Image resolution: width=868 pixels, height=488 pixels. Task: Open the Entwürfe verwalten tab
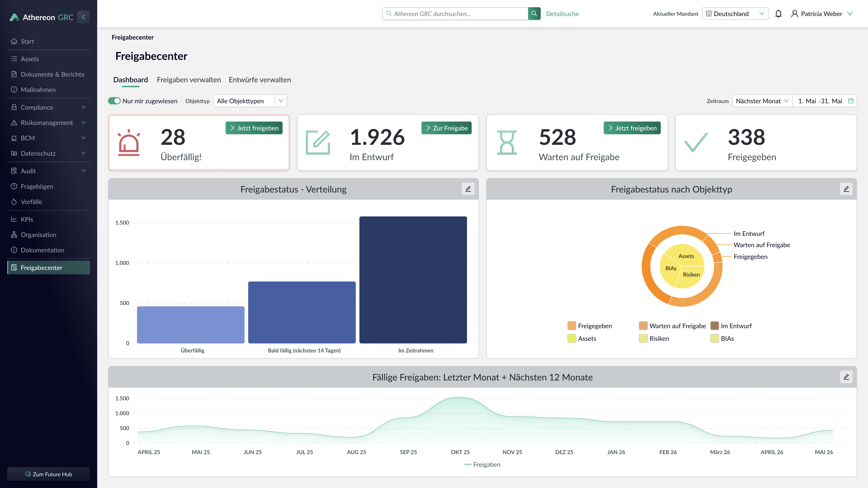[x=260, y=80]
